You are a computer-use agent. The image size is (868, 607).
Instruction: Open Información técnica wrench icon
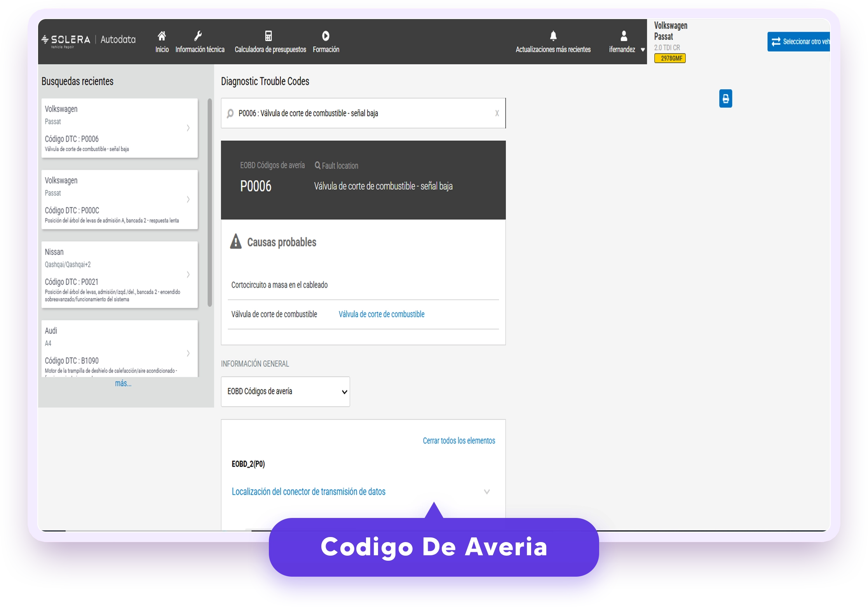(x=198, y=36)
